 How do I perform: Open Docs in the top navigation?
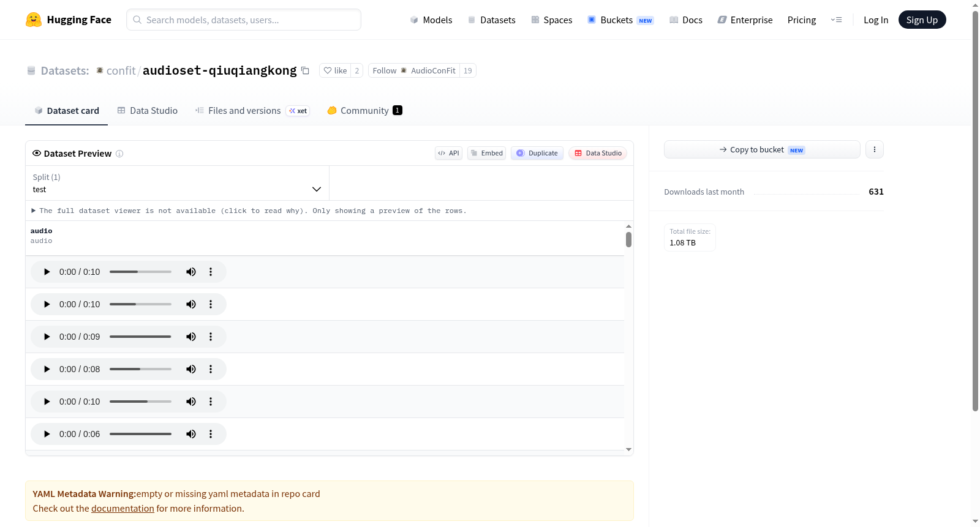686,20
